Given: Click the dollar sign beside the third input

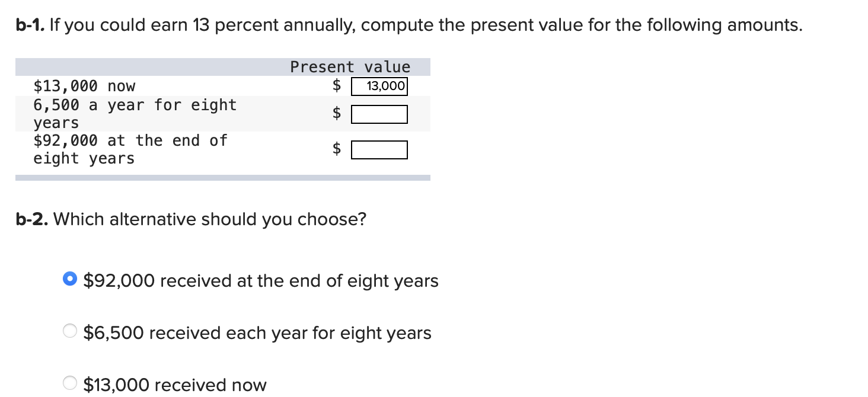Looking at the screenshot, I should click(x=336, y=149).
